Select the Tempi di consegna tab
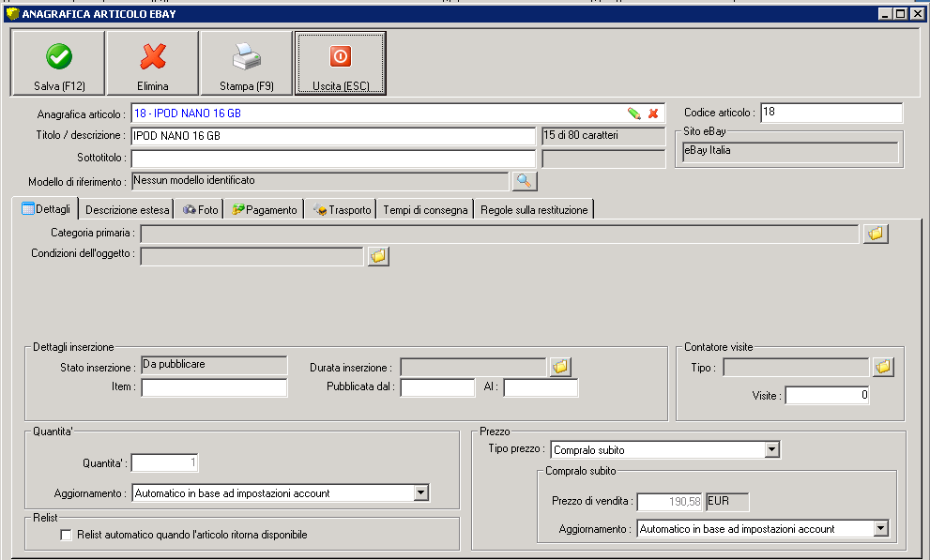This screenshot has height=560, width=930. pyautogui.click(x=425, y=210)
